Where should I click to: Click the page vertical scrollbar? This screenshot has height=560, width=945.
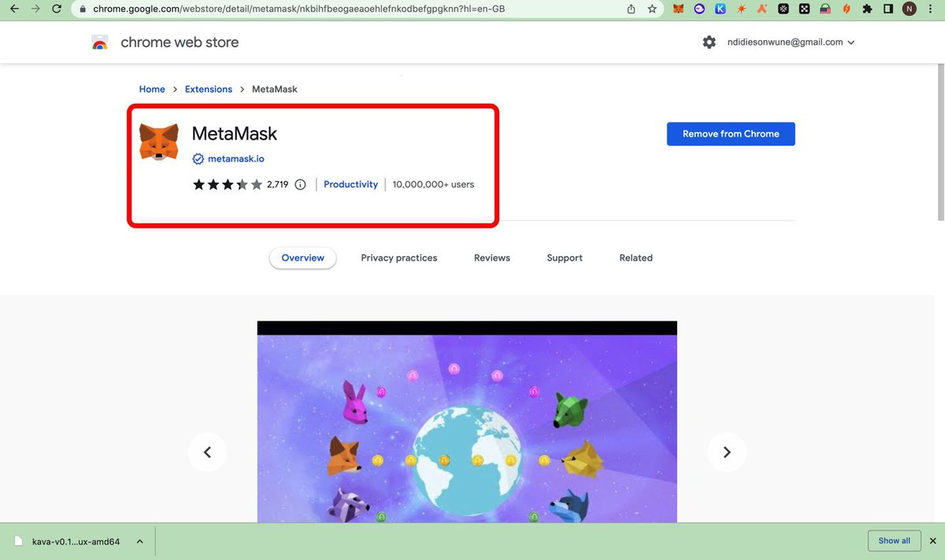click(x=940, y=142)
